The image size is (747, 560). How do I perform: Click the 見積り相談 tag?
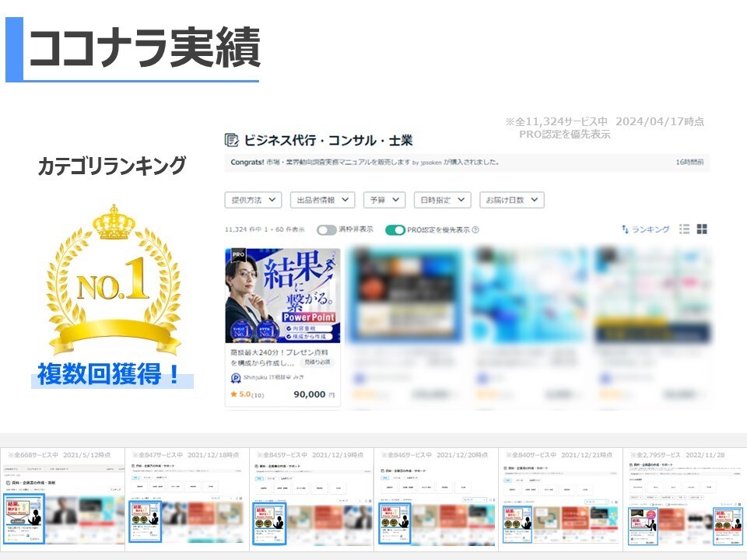[x=317, y=362]
